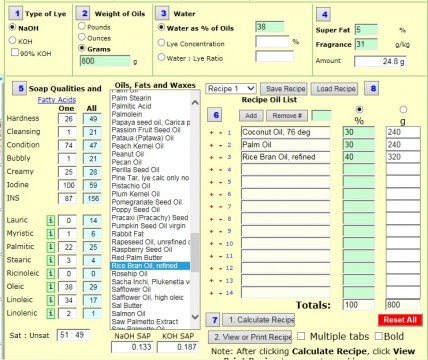Select NaOH lye type
The image size is (428, 360).
point(12,27)
